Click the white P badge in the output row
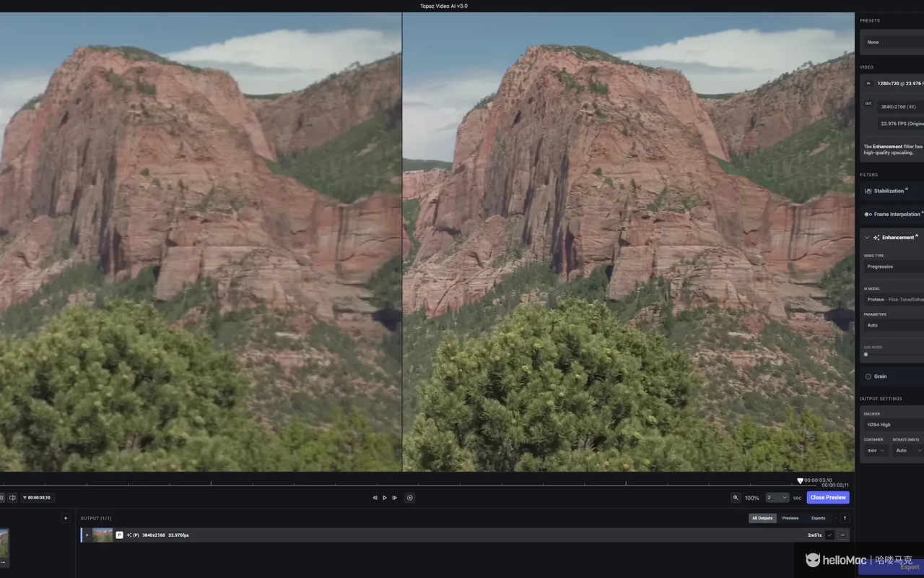The width and height of the screenshot is (924, 578). point(120,535)
